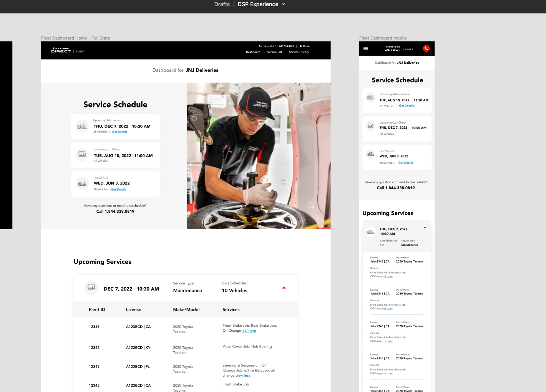Open the Service History nav item
The width and height of the screenshot is (546, 392).
tap(299, 52)
